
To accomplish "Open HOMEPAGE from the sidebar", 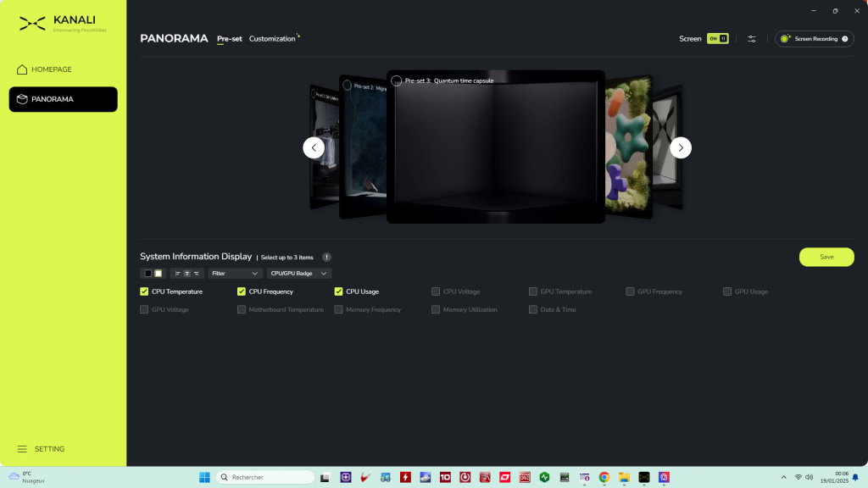I will coord(52,69).
